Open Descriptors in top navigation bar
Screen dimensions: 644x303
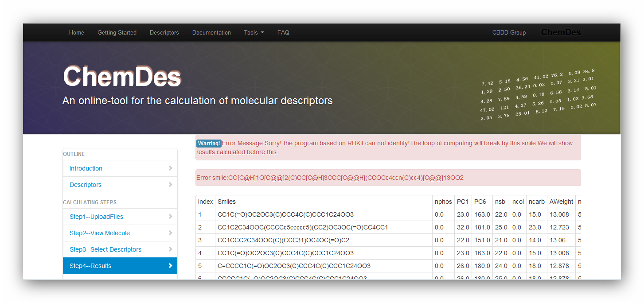[x=164, y=32]
